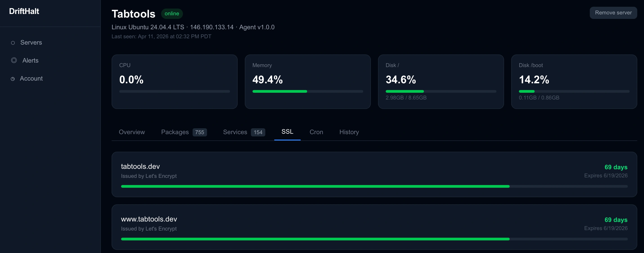The width and height of the screenshot is (644, 253).
Task: Click the 0.11GB / 0.86GB disk usage text
Action: (x=539, y=98)
